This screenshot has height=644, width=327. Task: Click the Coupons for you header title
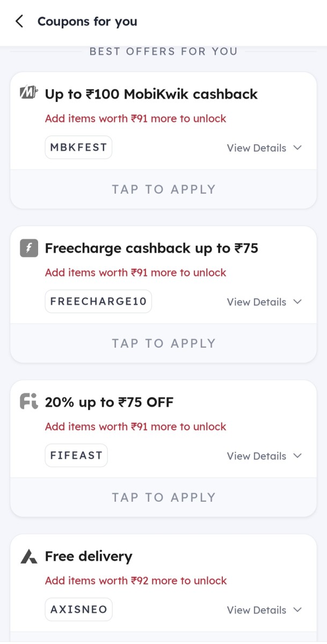(x=87, y=21)
